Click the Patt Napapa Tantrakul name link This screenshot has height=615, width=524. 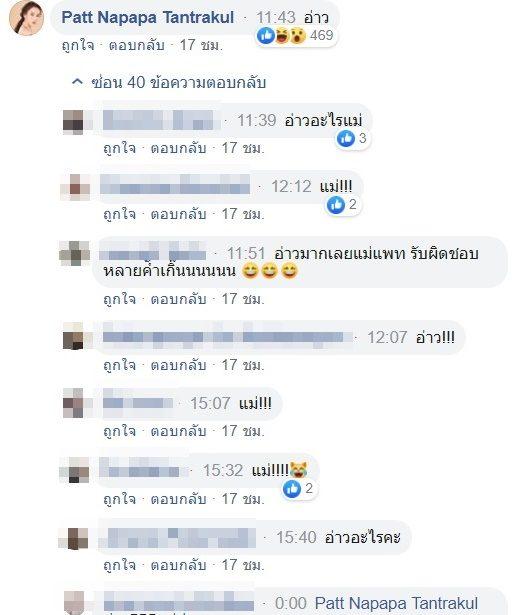pyautogui.click(x=148, y=18)
